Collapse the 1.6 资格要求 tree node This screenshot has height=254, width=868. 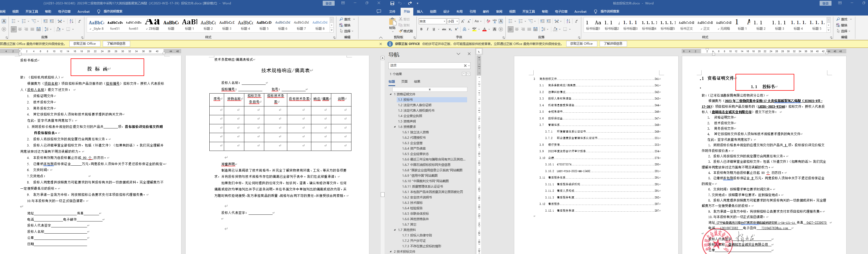[x=395, y=127]
